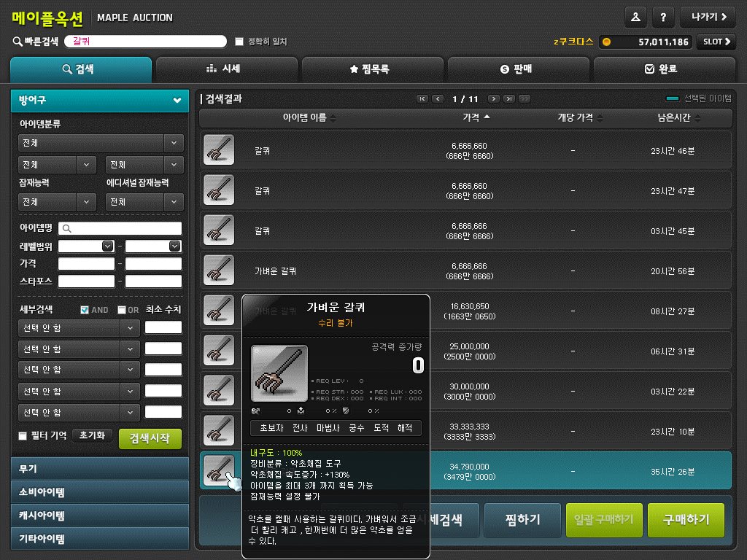This screenshot has height=560, width=747.
Task: Expand the 무기 category
Action: (x=100, y=469)
